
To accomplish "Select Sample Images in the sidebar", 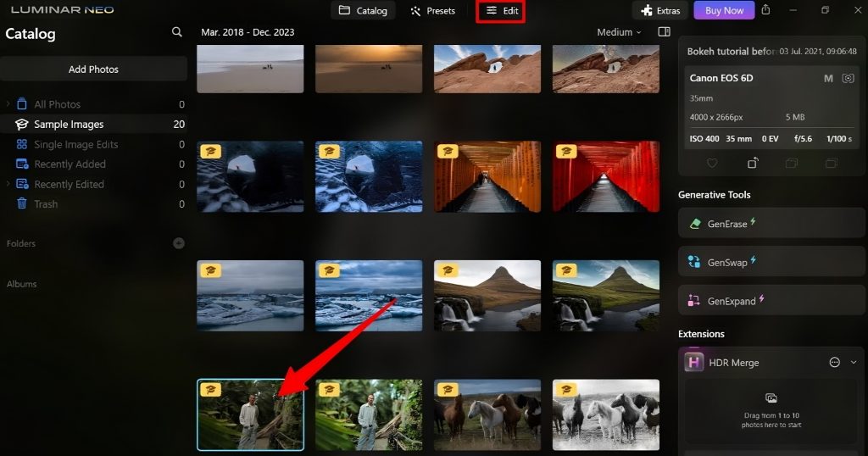I will [93, 124].
